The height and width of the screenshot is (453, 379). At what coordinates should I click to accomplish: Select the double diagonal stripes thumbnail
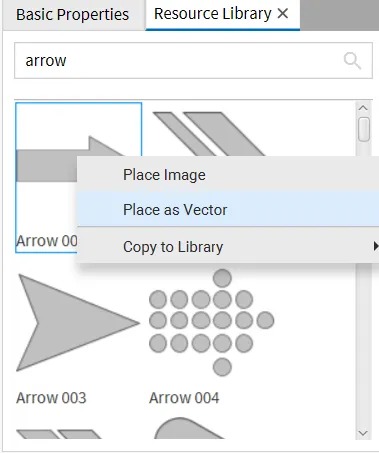[209, 133]
